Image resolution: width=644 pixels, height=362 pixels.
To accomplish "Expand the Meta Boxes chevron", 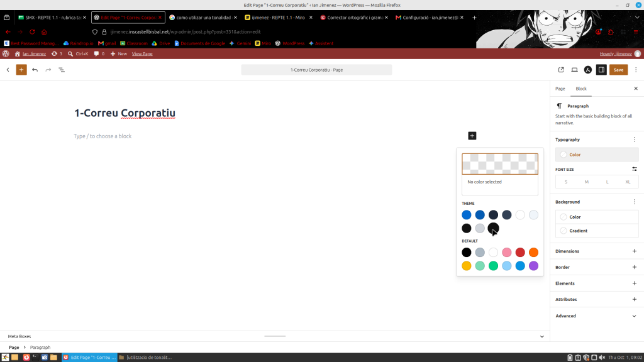I will point(541,337).
